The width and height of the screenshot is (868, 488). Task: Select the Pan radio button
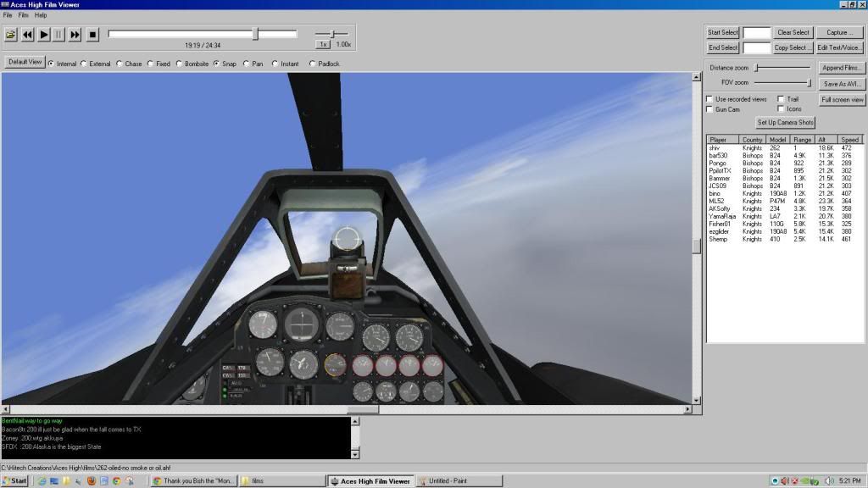[x=247, y=64]
